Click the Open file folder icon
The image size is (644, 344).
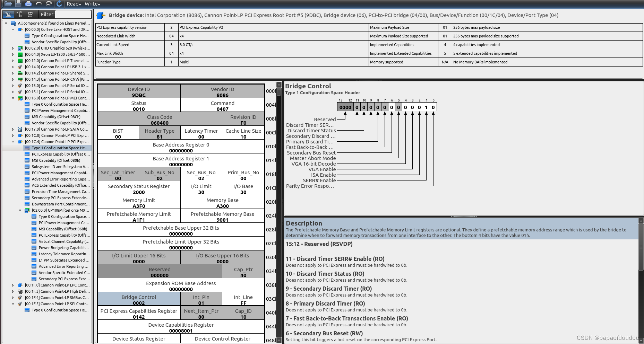point(8,4)
